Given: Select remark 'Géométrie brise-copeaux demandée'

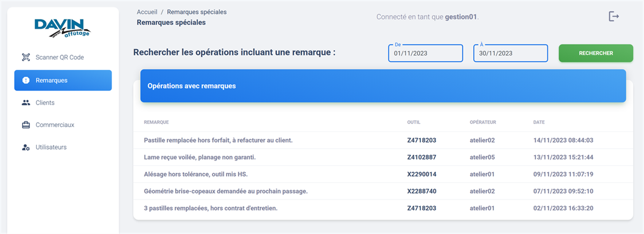Looking at the screenshot, I should (226, 191).
